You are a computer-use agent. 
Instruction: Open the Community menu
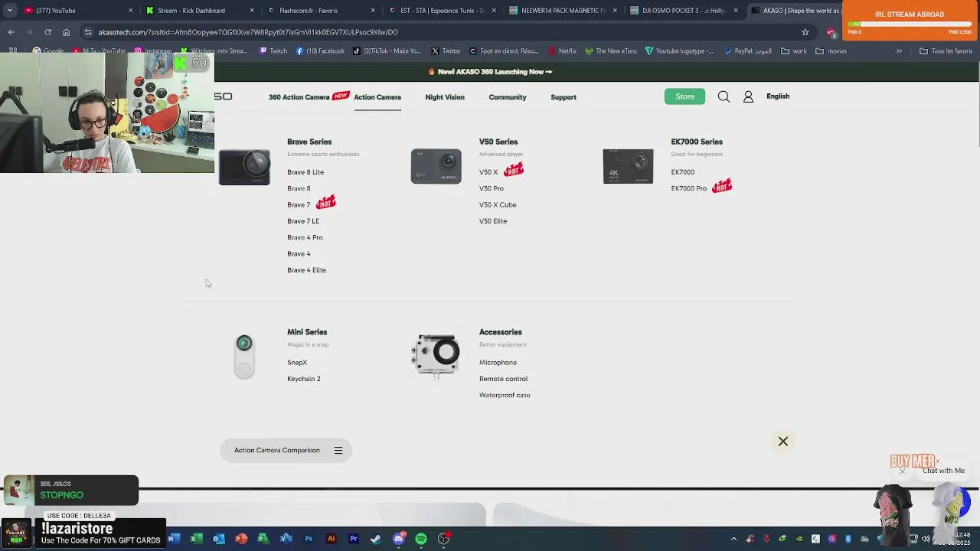point(508,97)
